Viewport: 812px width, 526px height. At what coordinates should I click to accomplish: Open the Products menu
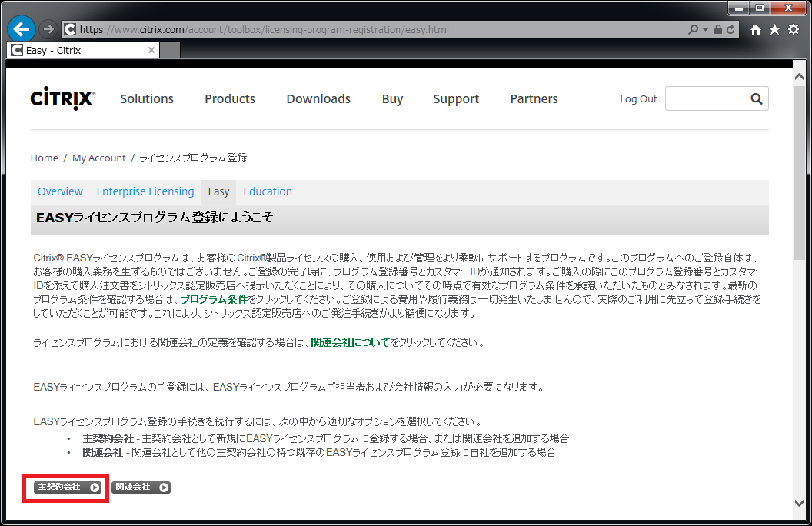(x=230, y=98)
